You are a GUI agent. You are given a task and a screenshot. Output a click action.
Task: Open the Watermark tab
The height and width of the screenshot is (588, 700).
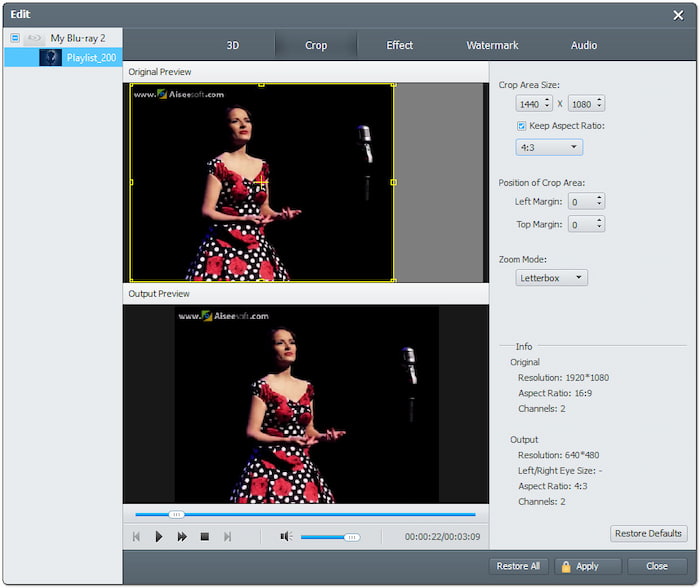click(492, 45)
